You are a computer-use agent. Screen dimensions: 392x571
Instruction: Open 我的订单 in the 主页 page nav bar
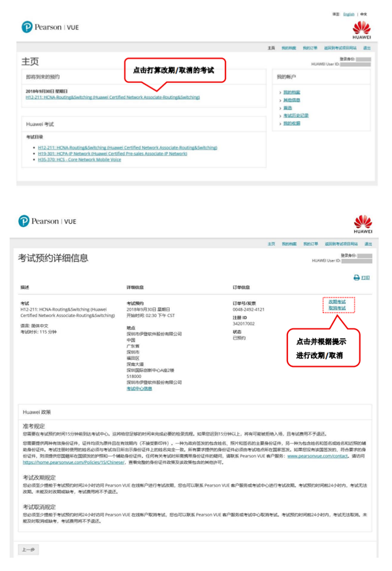(x=310, y=48)
